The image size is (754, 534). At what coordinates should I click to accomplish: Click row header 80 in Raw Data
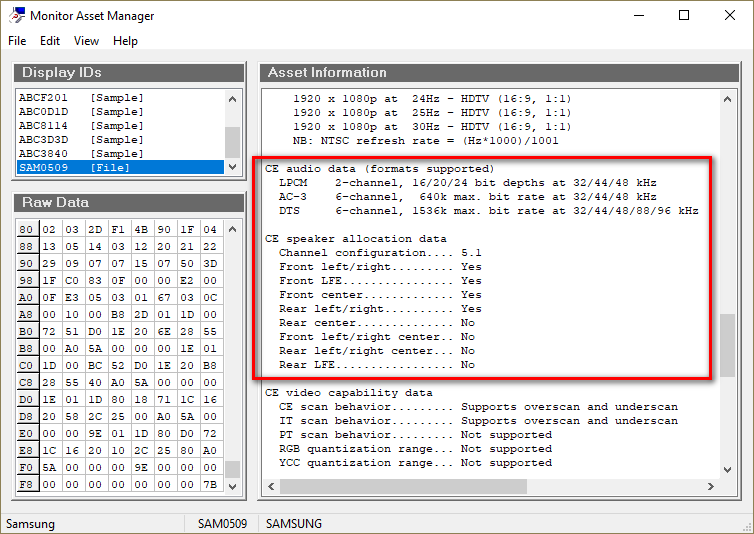27,230
